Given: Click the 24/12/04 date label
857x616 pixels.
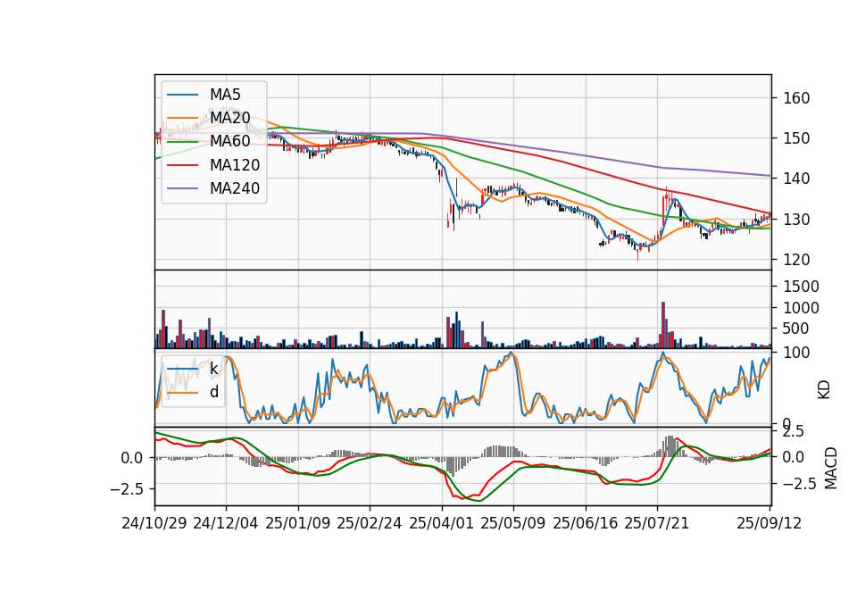Looking at the screenshot, I should click(226, 523).
